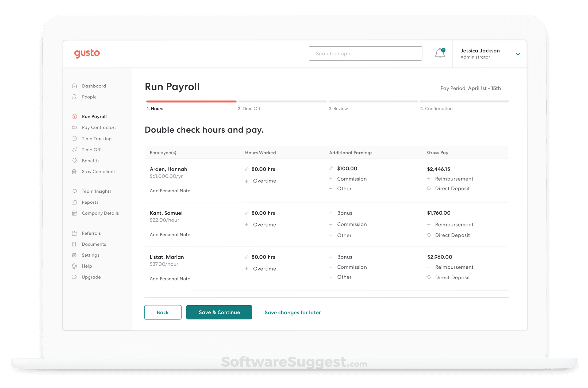Click the Benefits heart icon
The width and height of the screenshot is (588, 388).
click(74, 161)
